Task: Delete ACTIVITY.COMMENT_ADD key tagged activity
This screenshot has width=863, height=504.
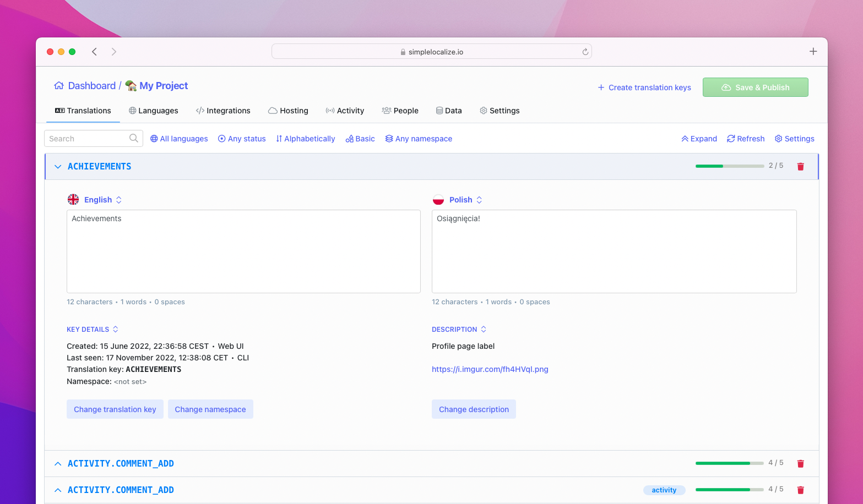Action: pyautogui.click(x=801, y=490)
